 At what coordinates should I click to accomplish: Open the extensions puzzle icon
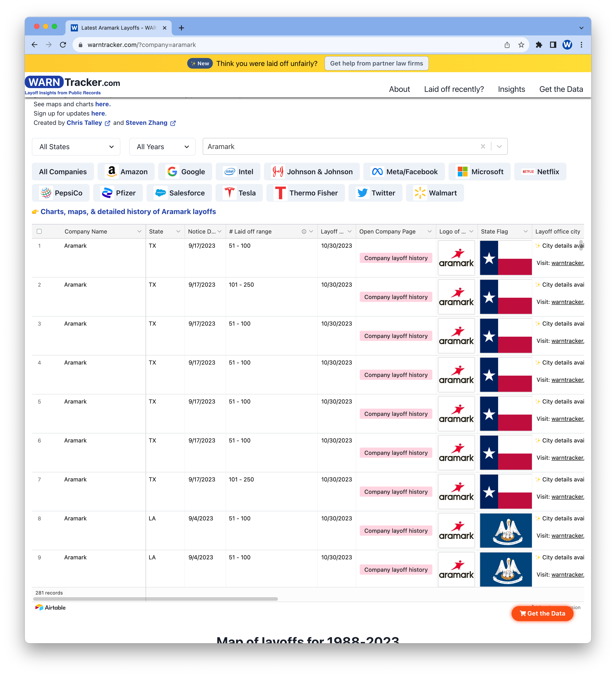tap(539, 44)
